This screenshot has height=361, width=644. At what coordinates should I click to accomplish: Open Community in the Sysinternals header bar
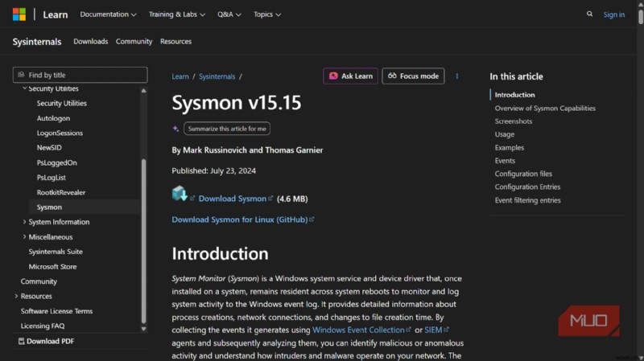(134, 42)
